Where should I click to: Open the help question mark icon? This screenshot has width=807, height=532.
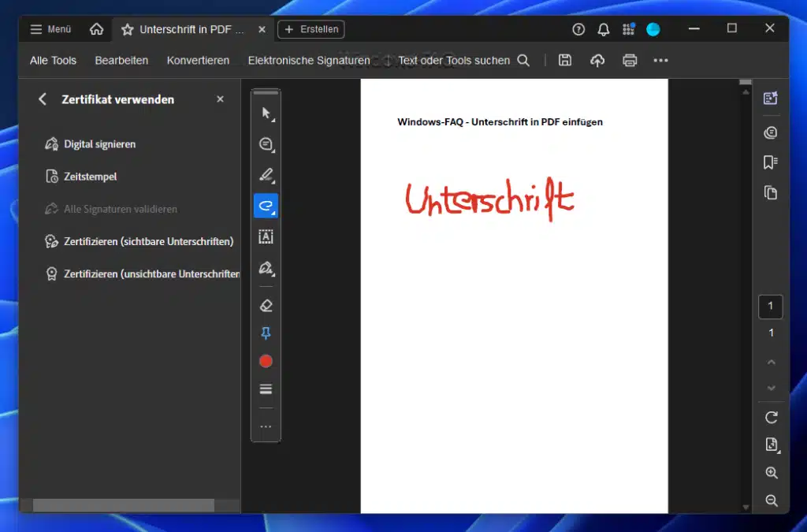[578, 29]
